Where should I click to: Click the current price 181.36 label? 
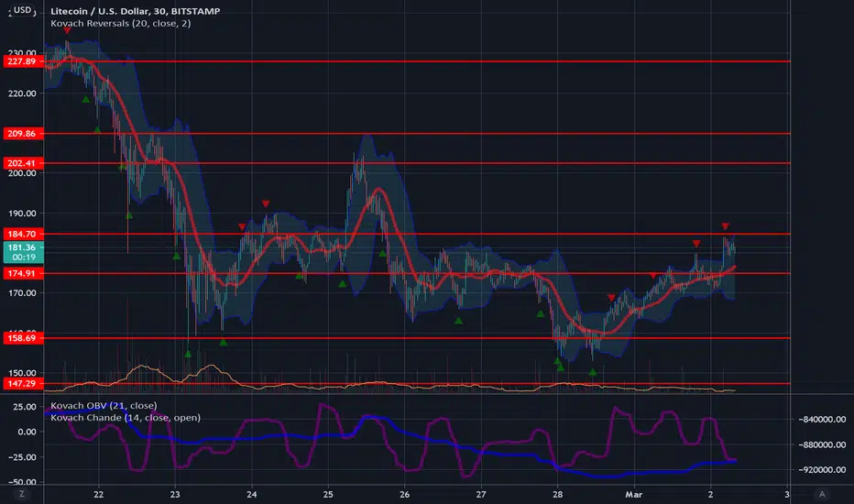23,252
